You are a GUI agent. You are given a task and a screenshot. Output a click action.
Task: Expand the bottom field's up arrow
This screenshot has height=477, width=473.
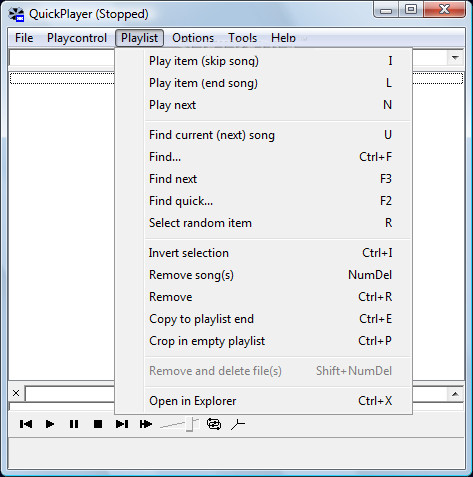pos(455,394)
